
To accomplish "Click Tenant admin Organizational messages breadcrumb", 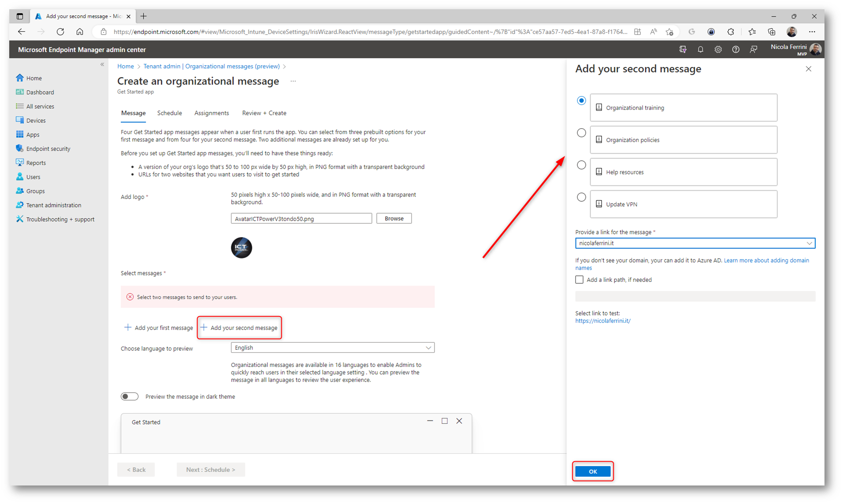I will coord(212,66).
